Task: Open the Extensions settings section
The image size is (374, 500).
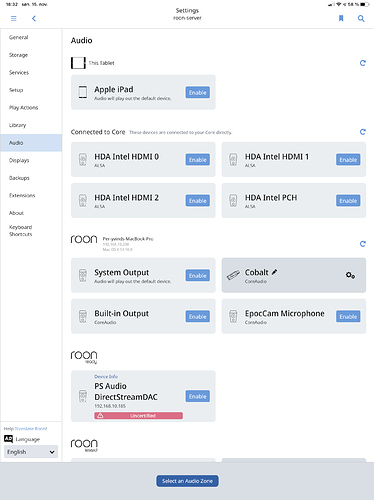Action: coord(22,195)
